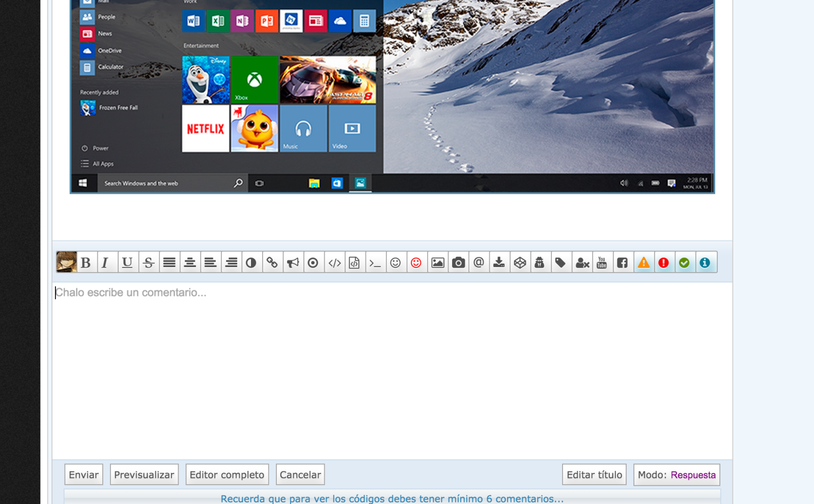Click the half-filled circle contrast icon
814x504 pixels.
(x=251, y=262)
